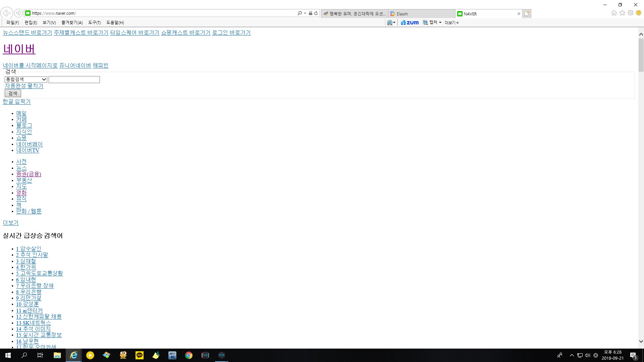The width and height of the screenshot is (644, 362).
Task: Open the 편집(E) menu
Action: 31,22
